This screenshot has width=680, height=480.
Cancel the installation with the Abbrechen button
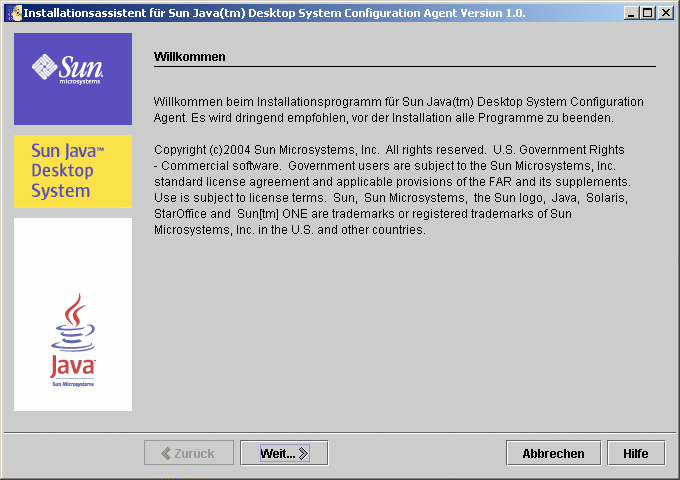(x=553, y=453)
